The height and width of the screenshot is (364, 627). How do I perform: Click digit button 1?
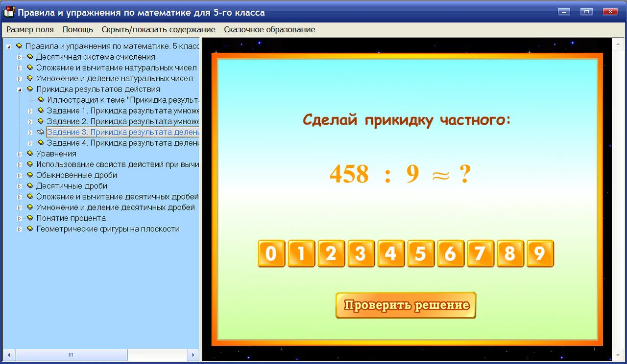tap(301, 253)
